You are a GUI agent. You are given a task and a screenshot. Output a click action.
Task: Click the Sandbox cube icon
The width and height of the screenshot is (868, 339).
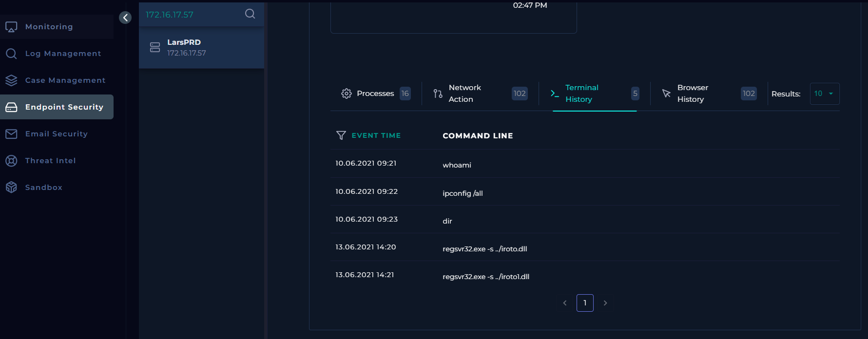pyautogui.click(x=11, y=187)
